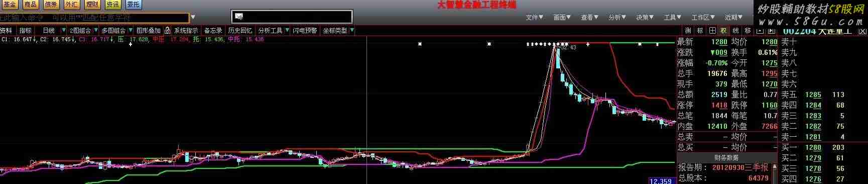Toggle the 权 adjustment icon
Screen dimensions: 868x184
pos(724,31)
